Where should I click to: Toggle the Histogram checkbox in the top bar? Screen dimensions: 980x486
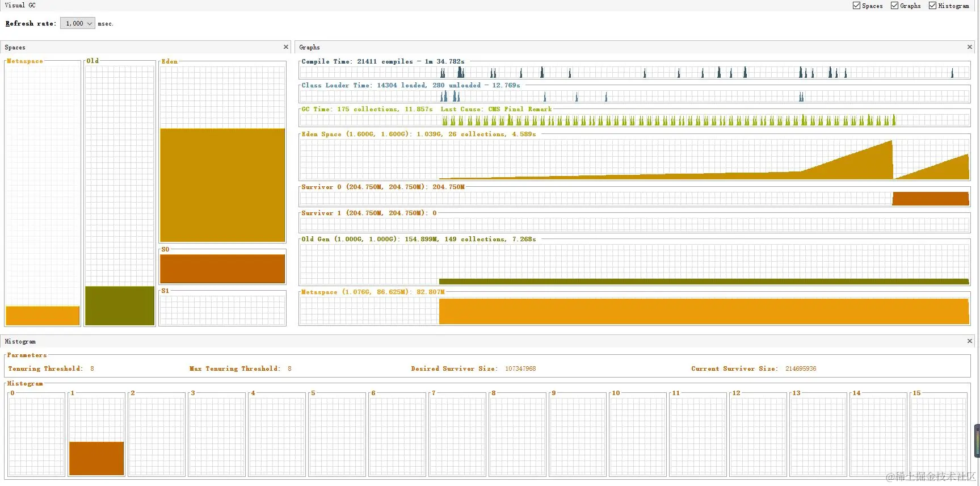[x=932, y=6]
